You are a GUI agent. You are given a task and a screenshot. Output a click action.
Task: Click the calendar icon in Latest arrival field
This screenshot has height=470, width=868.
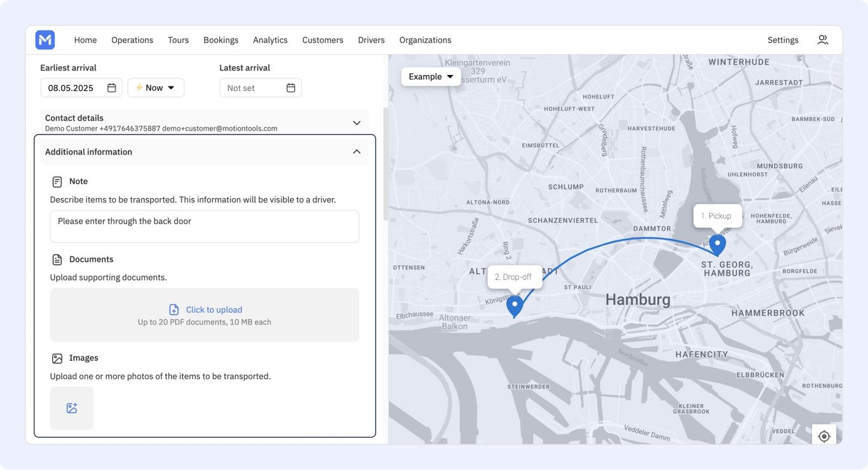point(291,88)
